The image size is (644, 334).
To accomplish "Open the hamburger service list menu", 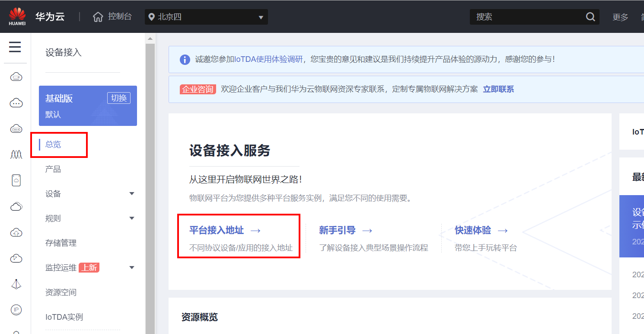I will coord(15,47).
